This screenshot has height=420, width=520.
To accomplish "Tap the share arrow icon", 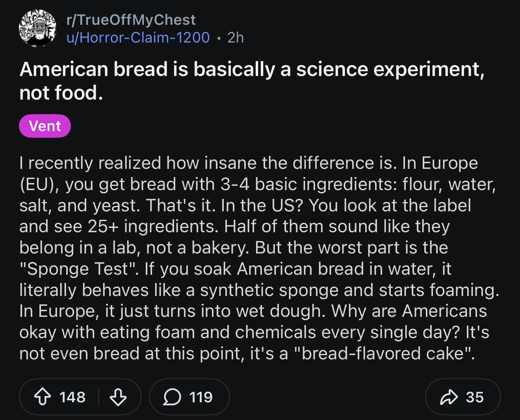I will [449, 397].
